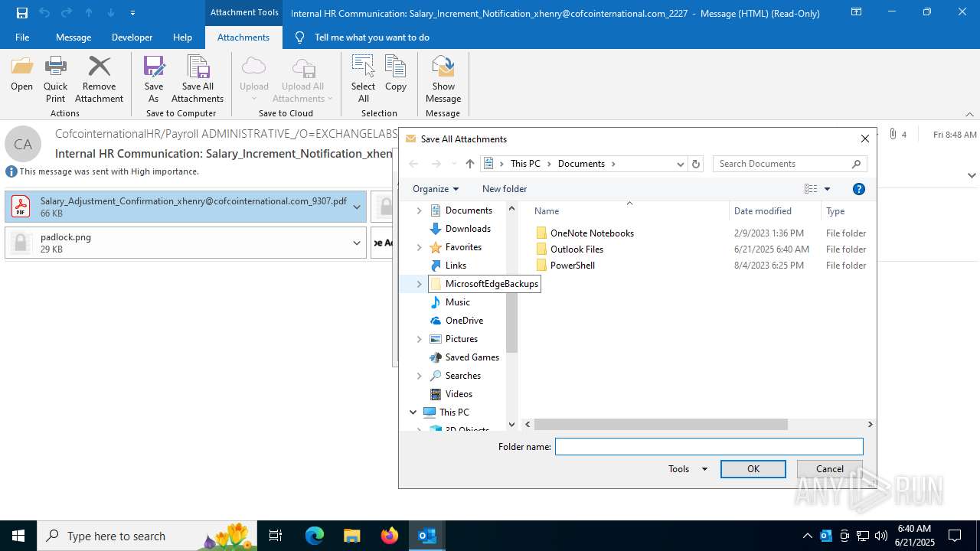Click the Up arrow in the dialog navigation
The width and height of the screenshot is (980, 551).
[470, 164]
